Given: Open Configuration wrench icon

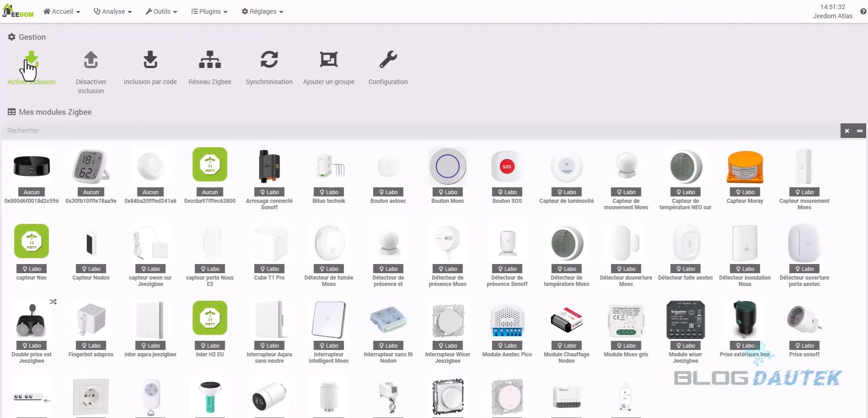Looking at the screenshot, I should (388, 60).
